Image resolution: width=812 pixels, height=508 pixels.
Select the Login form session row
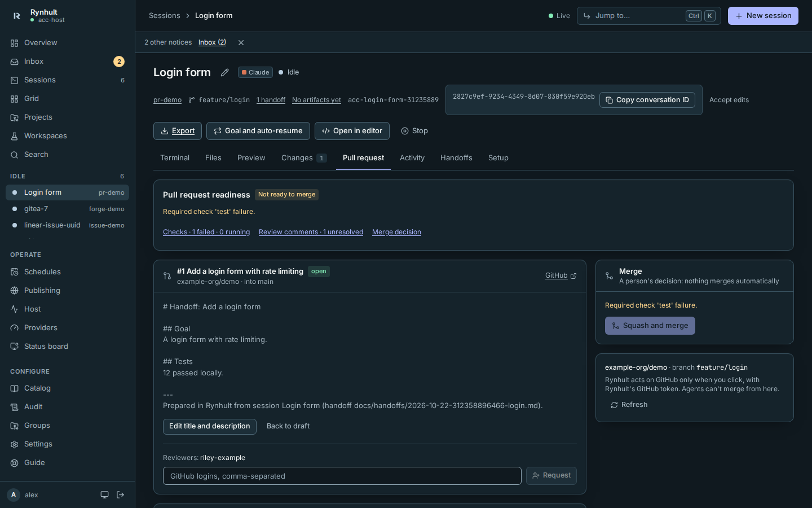(x=68, y=192)
